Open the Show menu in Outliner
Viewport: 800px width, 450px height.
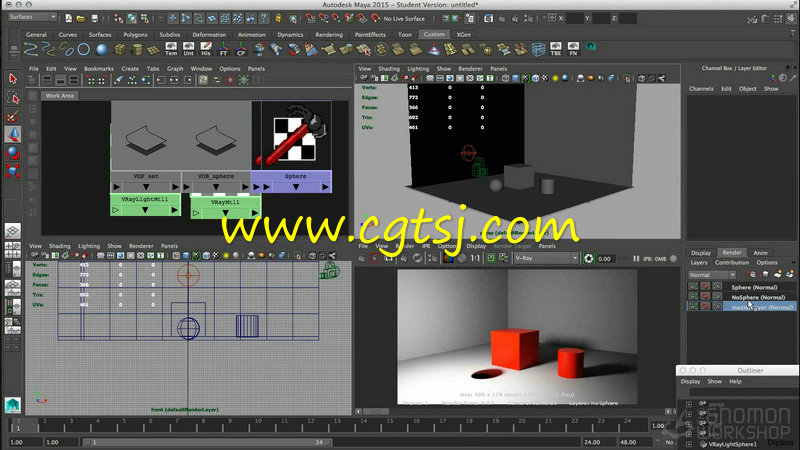714,381
